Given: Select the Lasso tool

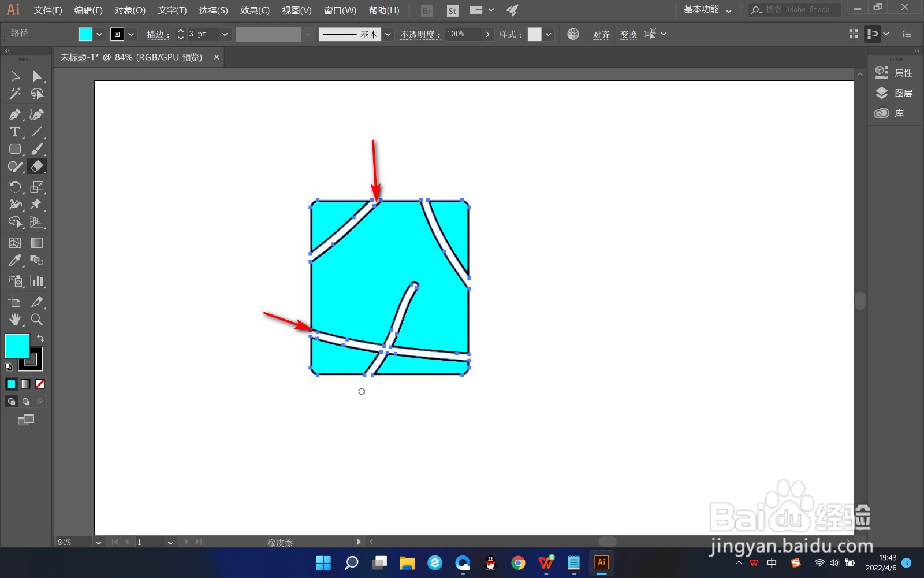Looking at the screenshot, I should (37, 94).
